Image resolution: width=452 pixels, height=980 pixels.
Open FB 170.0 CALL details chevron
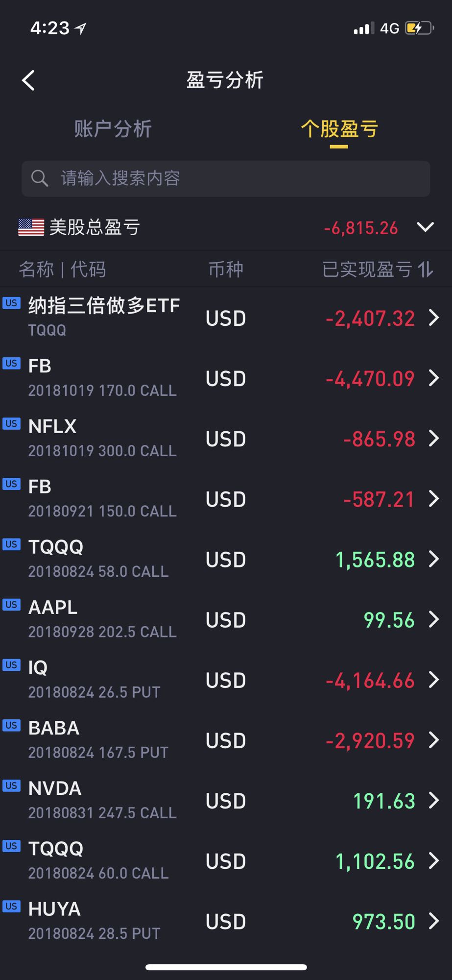(433, 378)
